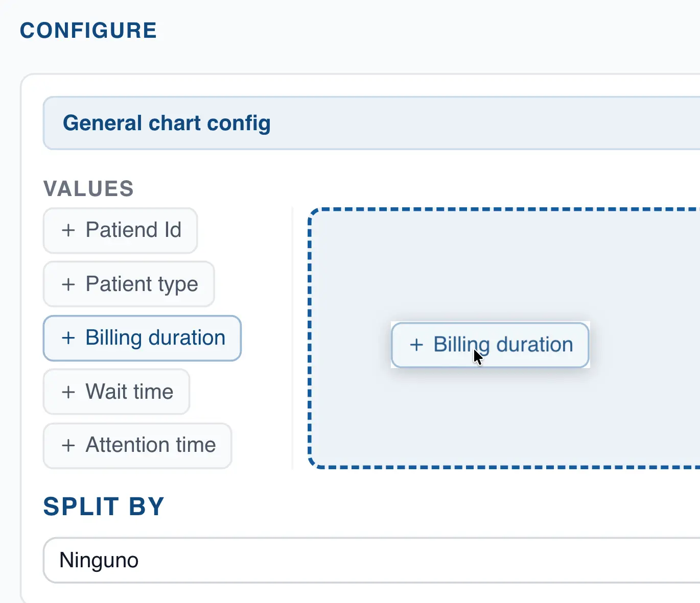
Task: Add the Attention time value chip
Action: tap(137, 445)
